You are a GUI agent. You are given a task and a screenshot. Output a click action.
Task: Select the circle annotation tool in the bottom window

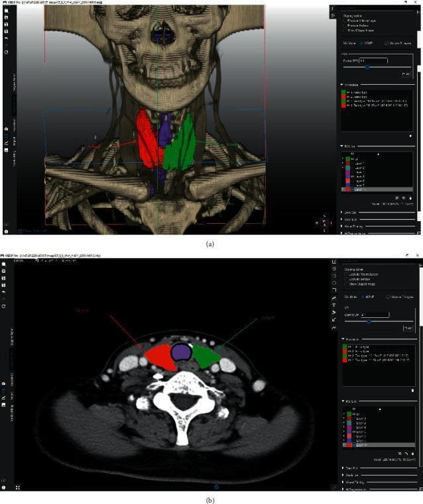pyautogui.click(x=334, y=283)
